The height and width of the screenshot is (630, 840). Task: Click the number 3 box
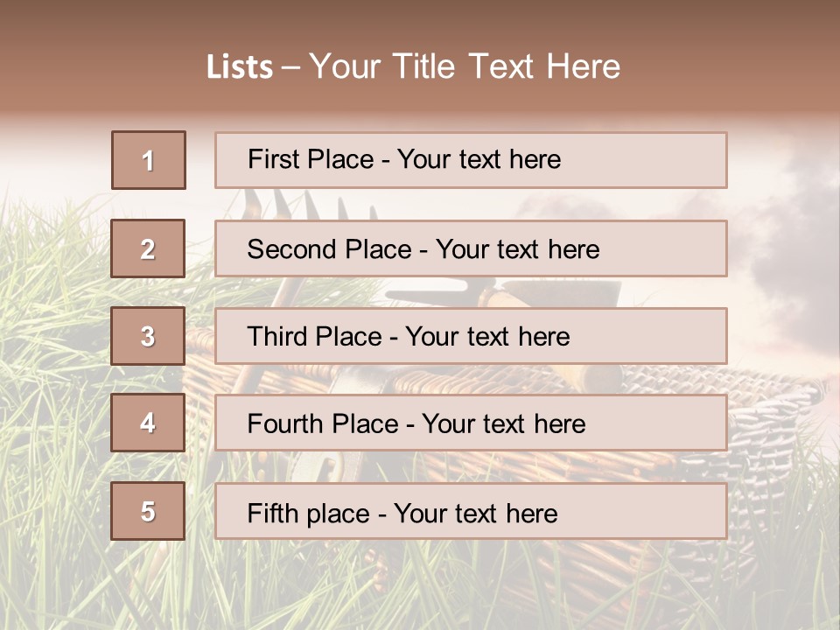pyautogui.click(x=149, y=336)
